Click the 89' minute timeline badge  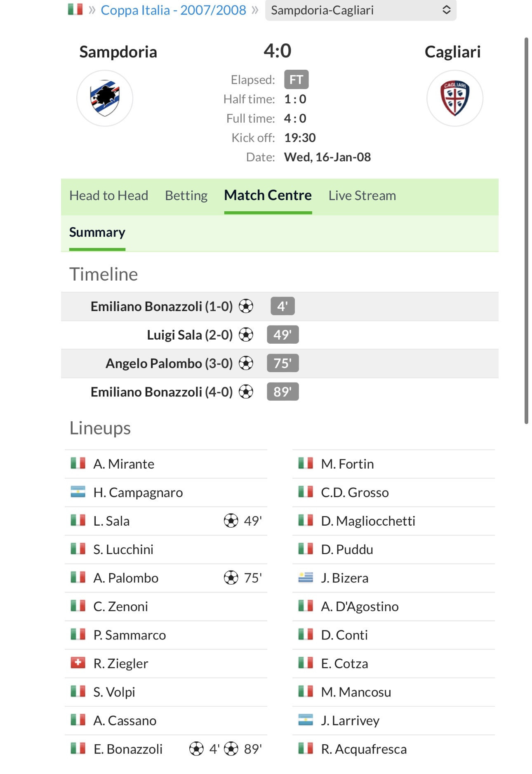[282, 392]
